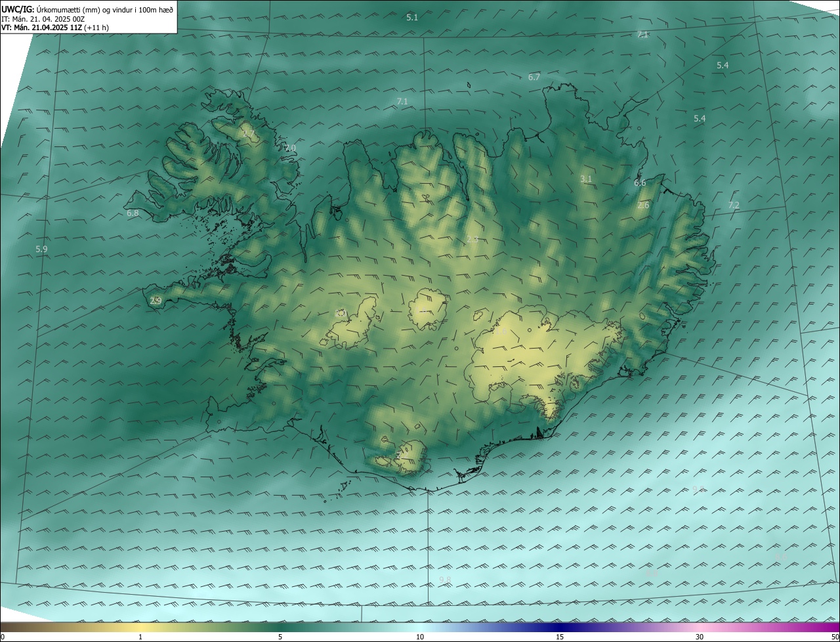
Task: Select the 'IT: Mán. 21. 04. 2025 00Z' line
Action: tap(43, 19)
